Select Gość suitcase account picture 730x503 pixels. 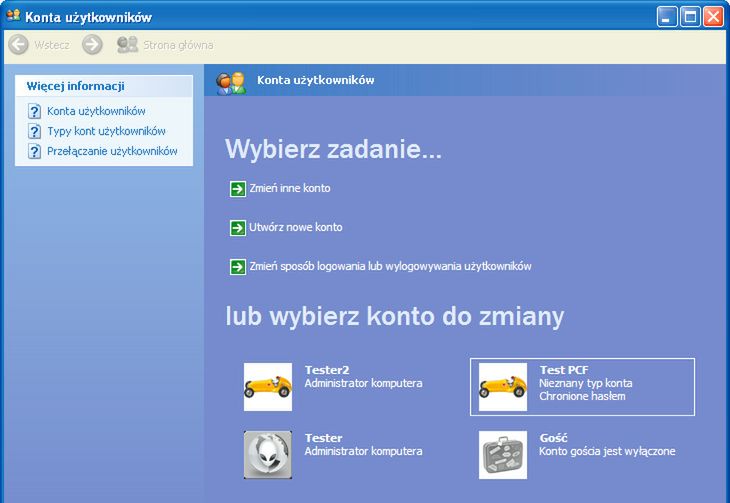pyautogui.click(x=503, y=455)
